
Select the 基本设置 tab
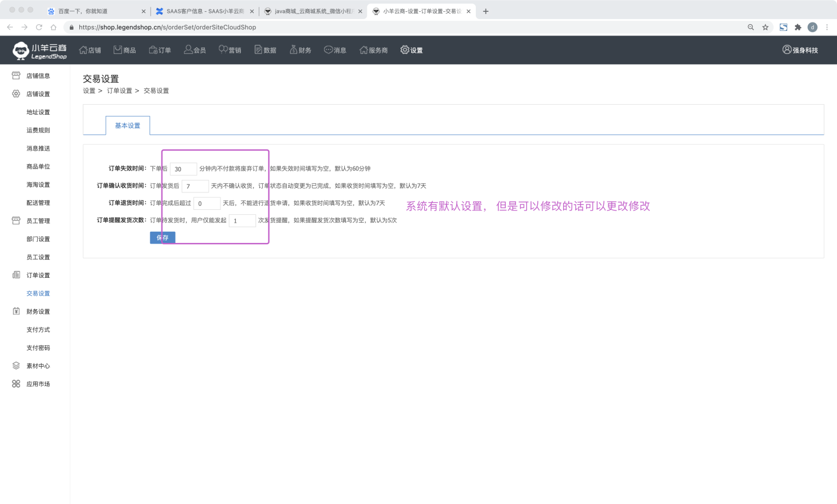coord(128,125)
